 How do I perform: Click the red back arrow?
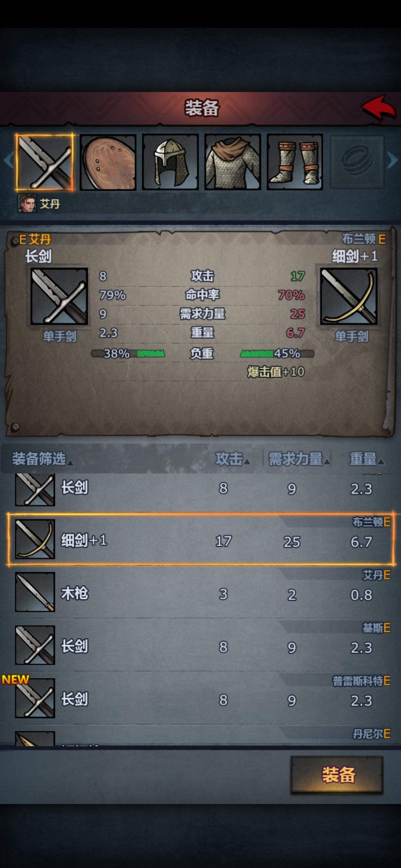click(379, 108)
